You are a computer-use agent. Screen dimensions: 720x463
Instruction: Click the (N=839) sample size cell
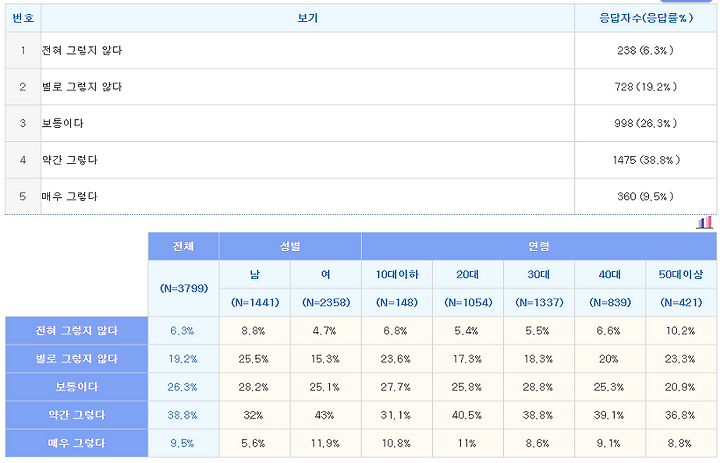click(x=610, y=302)
